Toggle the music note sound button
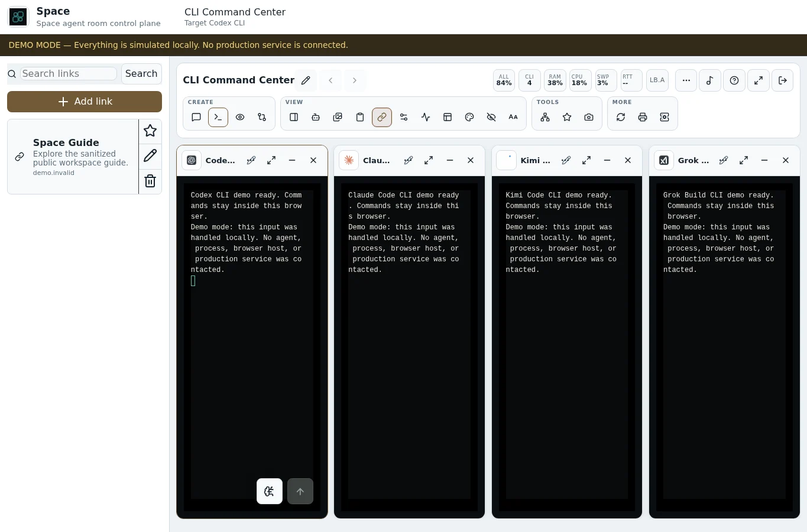This screenshot has height=532, width=807. 710,80
